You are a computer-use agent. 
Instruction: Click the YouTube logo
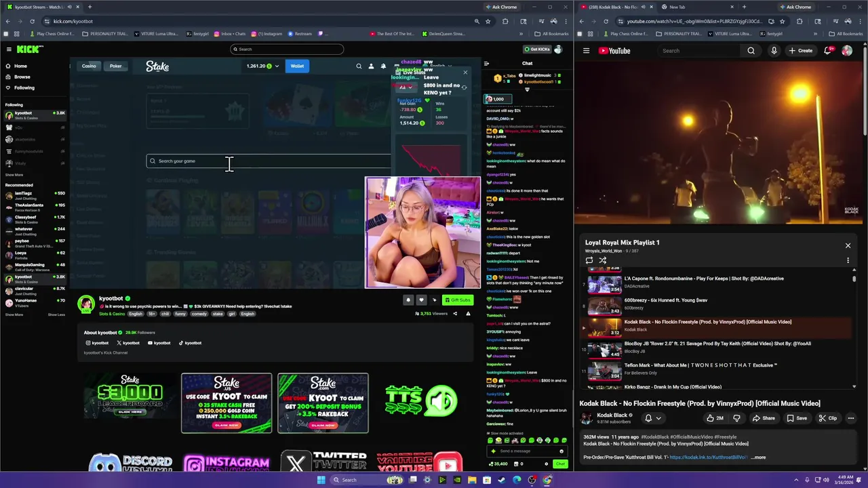point(614,51)
